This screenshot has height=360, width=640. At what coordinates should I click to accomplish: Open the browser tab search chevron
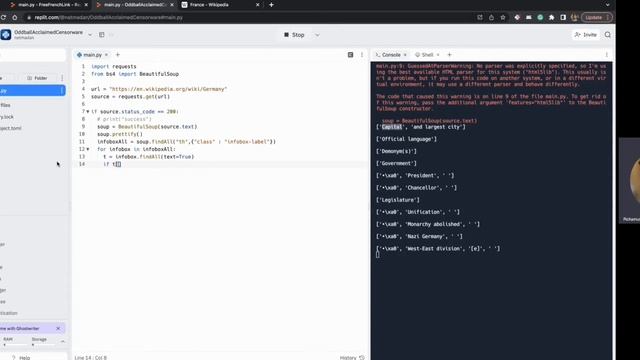tap(607, 5)
